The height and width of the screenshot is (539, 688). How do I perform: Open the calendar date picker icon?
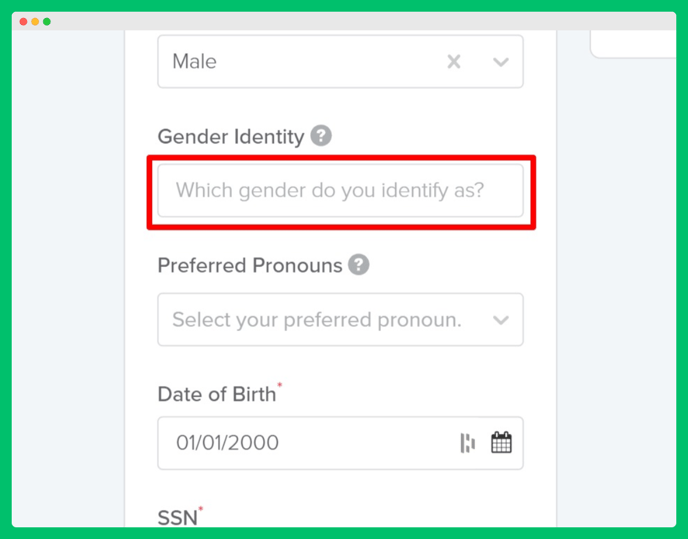pyautogui.click(x=501, y=442)
